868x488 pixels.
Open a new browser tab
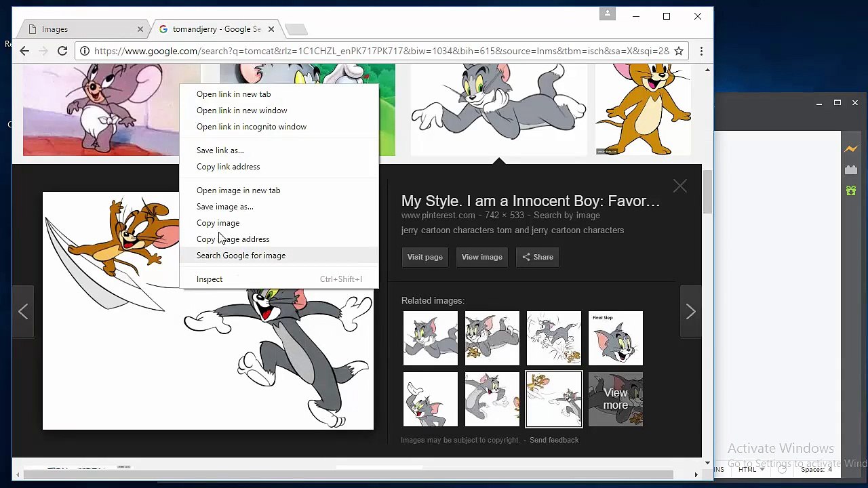(x=296, y=29)
